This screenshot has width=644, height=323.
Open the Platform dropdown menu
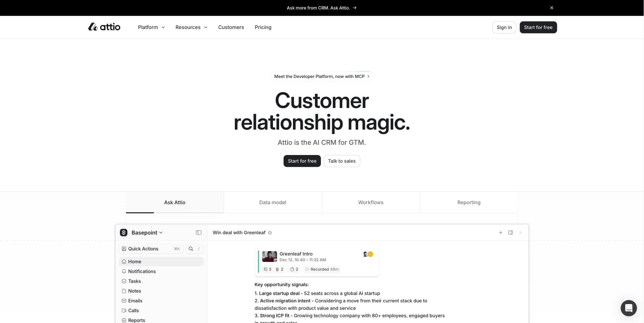click(x=151, y=27)
